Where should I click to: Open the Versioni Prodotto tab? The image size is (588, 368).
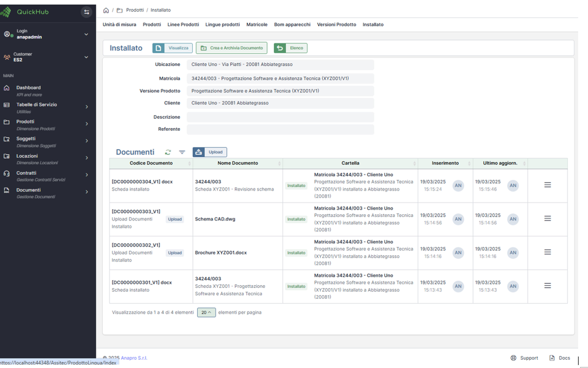[x=337, y=25]
